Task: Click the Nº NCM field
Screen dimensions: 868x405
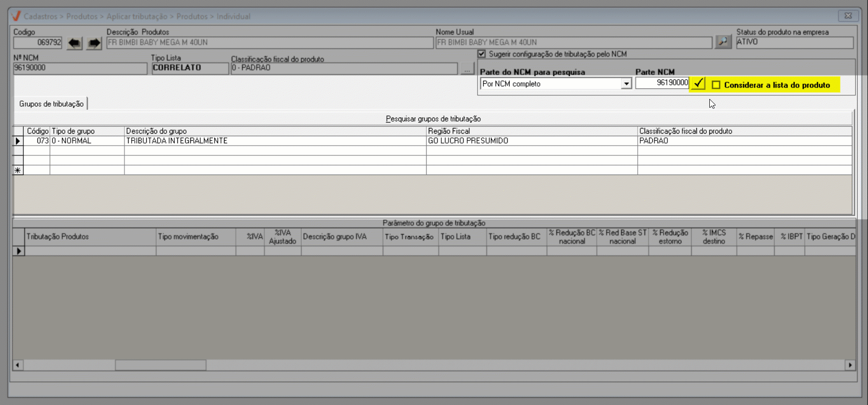Action: coord(80,68)
